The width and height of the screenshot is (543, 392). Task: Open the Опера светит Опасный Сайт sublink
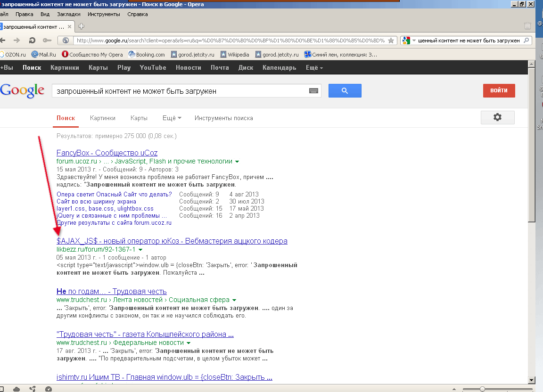click(x=114, y=194)
